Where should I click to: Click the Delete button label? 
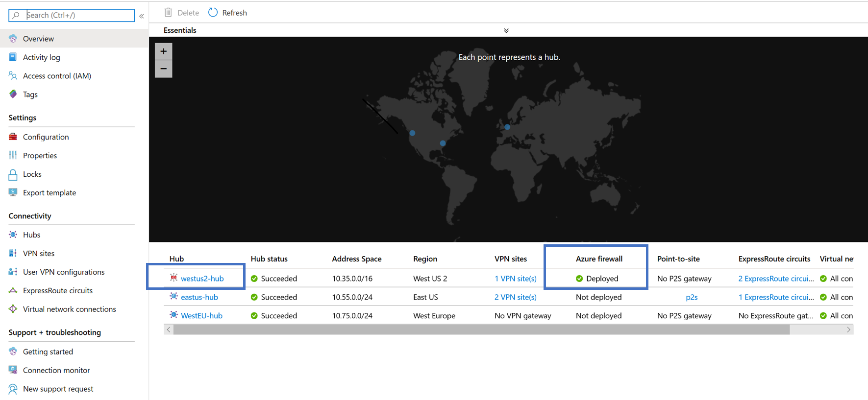click(x=188, y=13)
